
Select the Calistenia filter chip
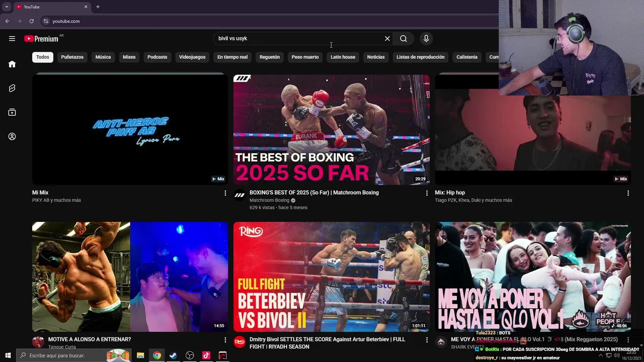click(x=467, y=57)
